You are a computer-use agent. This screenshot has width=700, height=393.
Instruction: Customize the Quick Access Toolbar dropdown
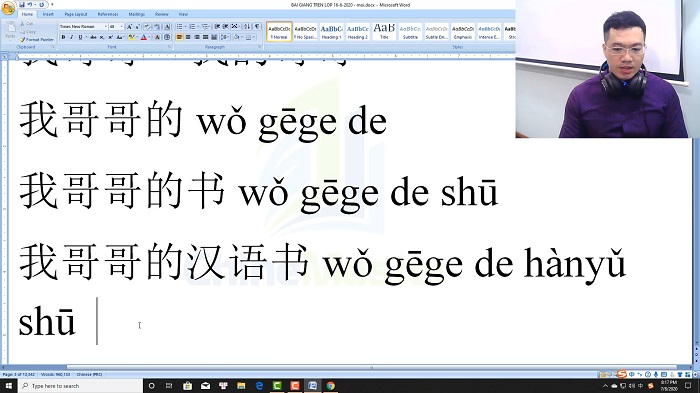click(x=52, y=4)
